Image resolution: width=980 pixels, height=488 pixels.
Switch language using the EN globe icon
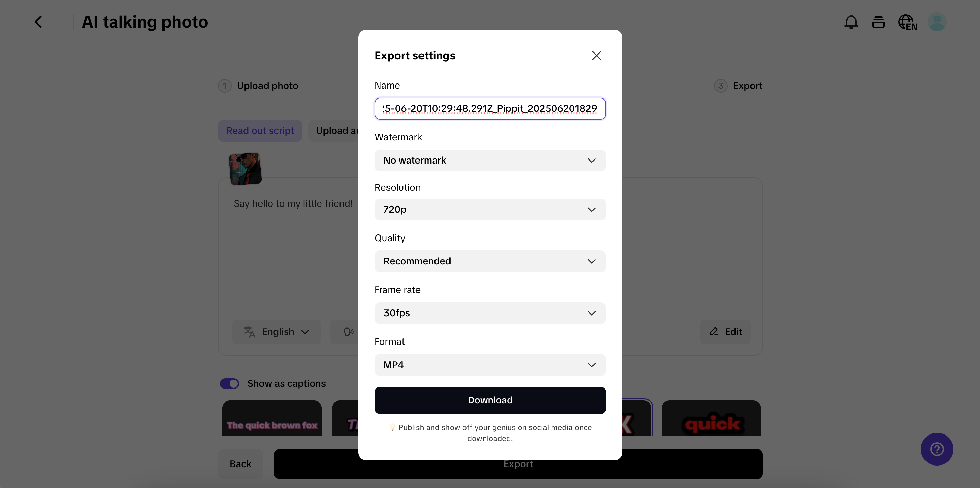tap(908, 22)
